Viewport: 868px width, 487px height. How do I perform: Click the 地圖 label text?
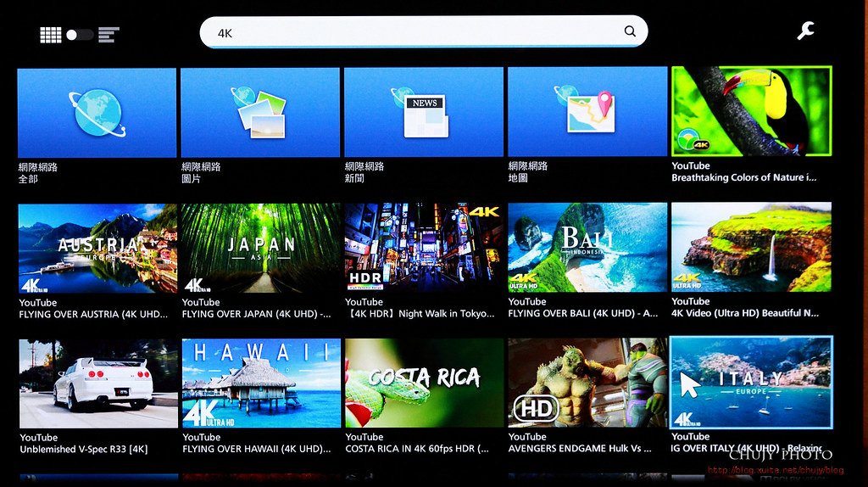pos(518,177)
